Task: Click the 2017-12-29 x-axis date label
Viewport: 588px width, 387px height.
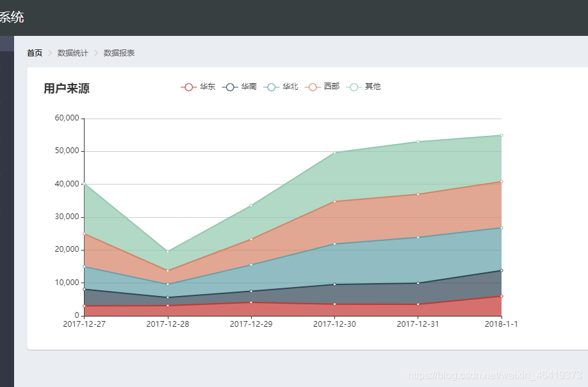Action: pos(251,324)
